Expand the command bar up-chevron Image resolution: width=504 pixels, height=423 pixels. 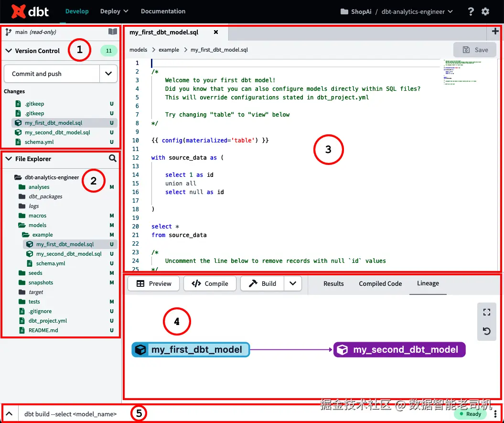tap(10, 414)
